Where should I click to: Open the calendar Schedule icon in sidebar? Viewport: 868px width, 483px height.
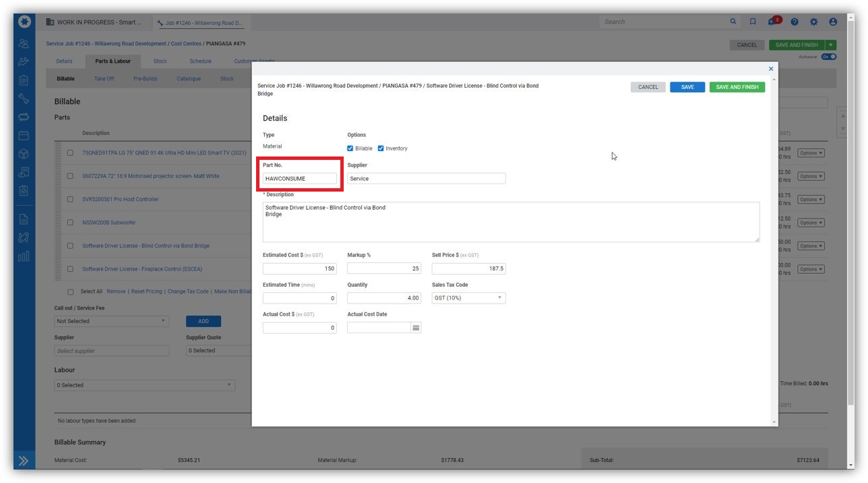tap(24, 136)
